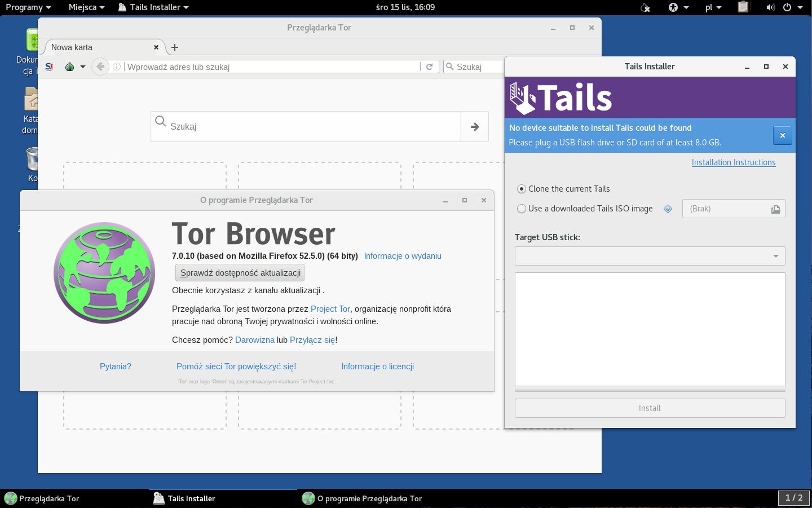Viewport: 812px width, 508px height.
Task: Open ISO file chooser folder icon
Action: pyautogui.click(x=776, y=209)
